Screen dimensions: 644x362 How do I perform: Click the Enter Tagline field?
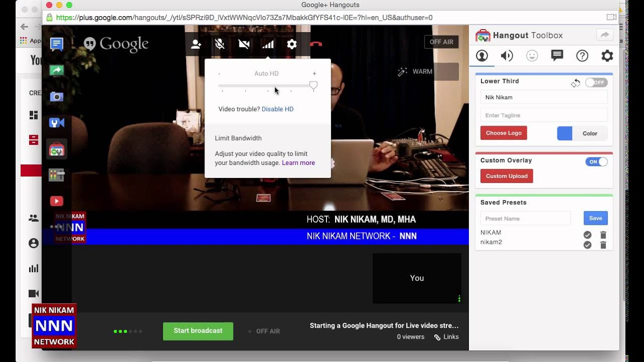click(544, 115)
